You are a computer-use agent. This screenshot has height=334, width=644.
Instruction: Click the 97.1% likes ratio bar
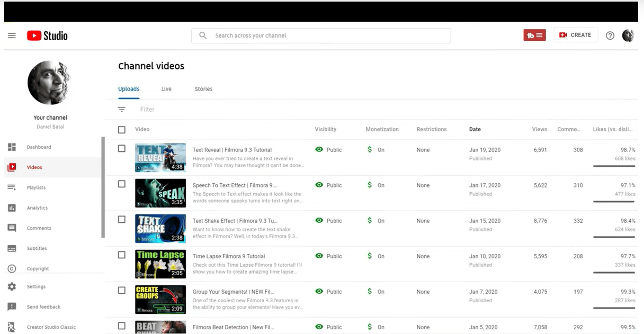pyautogui.click(x=614, y=202)
